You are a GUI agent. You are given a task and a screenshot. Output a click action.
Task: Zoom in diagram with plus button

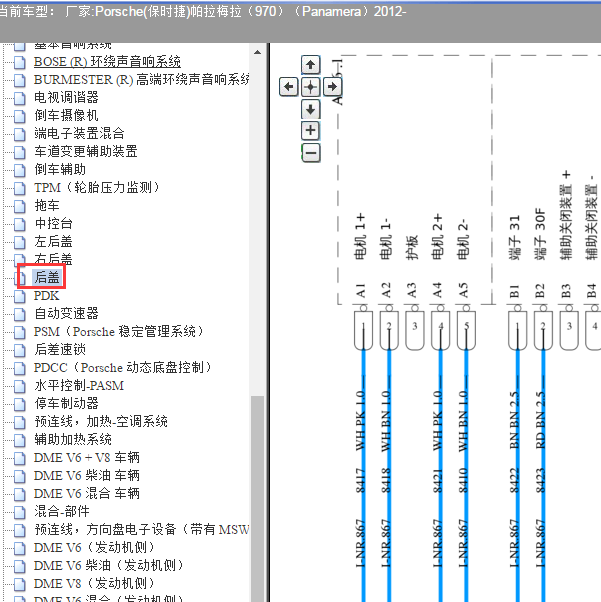310,131
